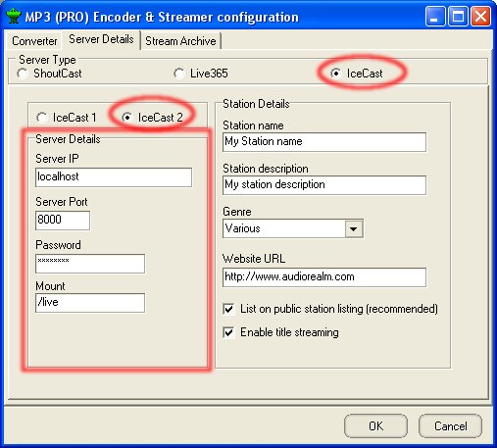Click the Website URL text field
The height and width of the screenshot is (448, 497).
[324, 277]
